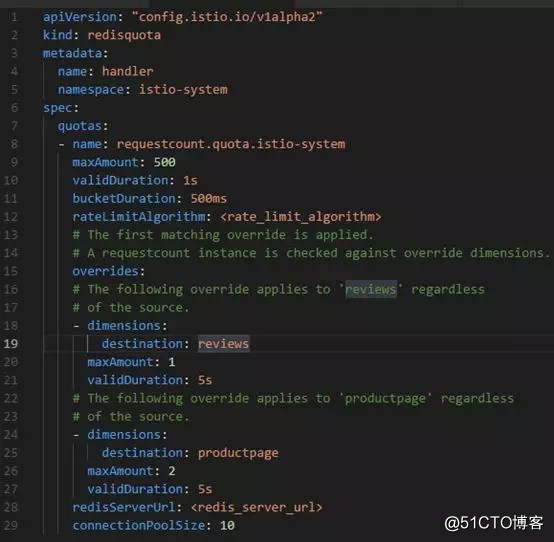
Task: Click the handler name value
Action: click(x=128, y=71)
